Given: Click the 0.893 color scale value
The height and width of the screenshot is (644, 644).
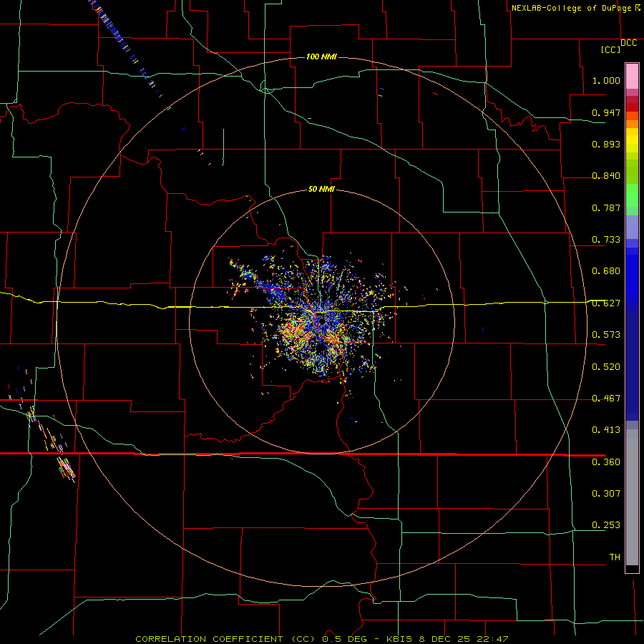Looking at the screenshot, I should 606,144.
